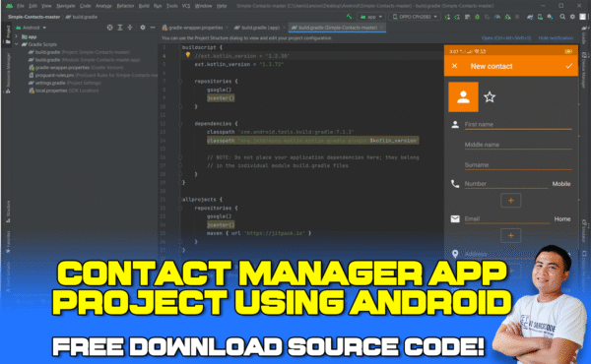Click Collapse All icon in Project panel

pos(130,28)
